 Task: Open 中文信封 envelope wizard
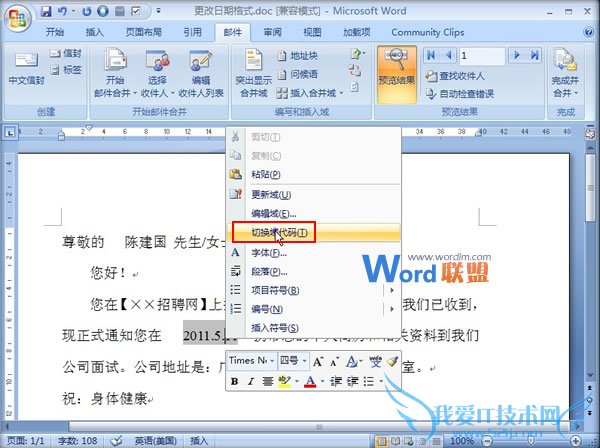tap(26, 69)
